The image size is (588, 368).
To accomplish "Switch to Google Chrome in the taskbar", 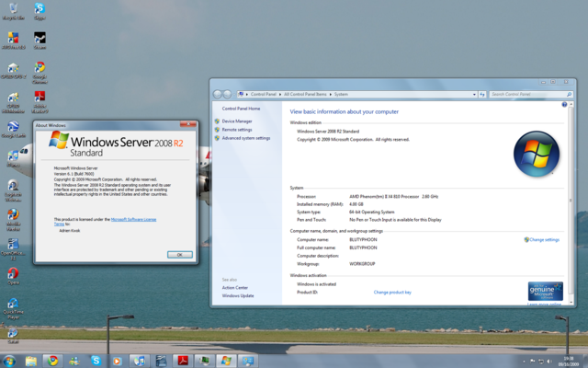I will click(53, 361).
